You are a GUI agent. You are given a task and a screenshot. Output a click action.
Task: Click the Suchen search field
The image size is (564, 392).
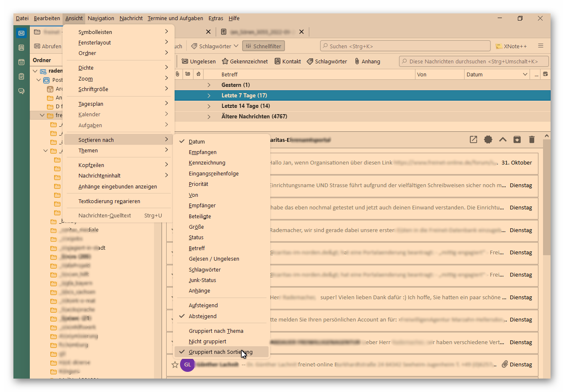click(405, 46)
